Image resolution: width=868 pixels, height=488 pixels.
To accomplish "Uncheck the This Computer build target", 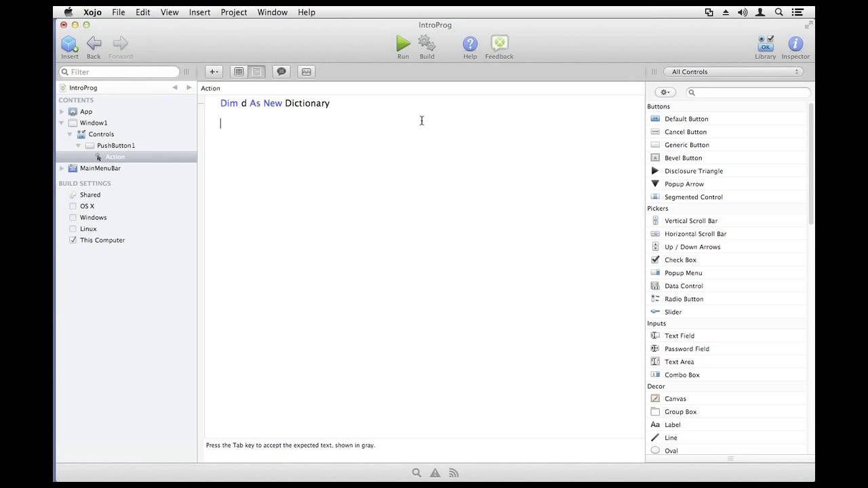I will coord(73,240).
